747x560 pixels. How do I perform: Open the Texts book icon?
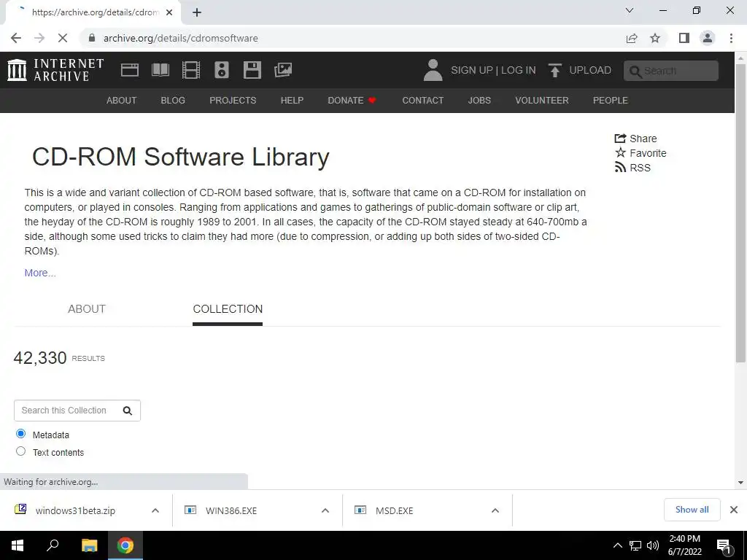coord(160,70)
